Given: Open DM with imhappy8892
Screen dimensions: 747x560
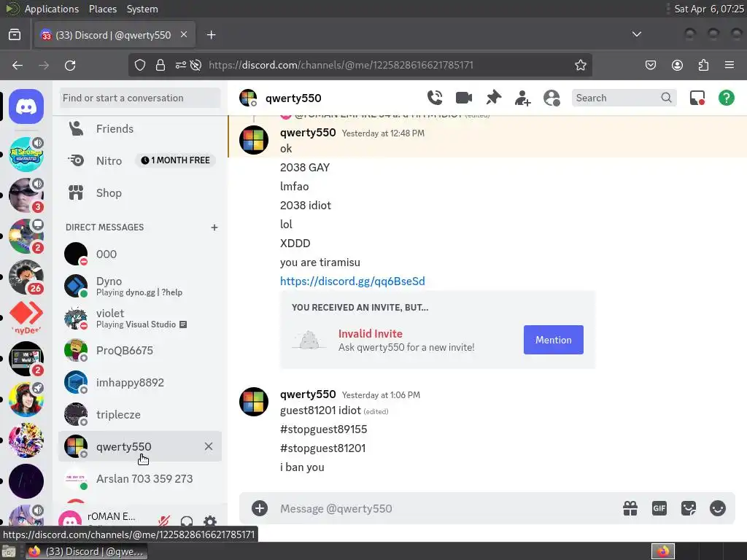Looking at the screenshot, I should (x=140, y=382).
